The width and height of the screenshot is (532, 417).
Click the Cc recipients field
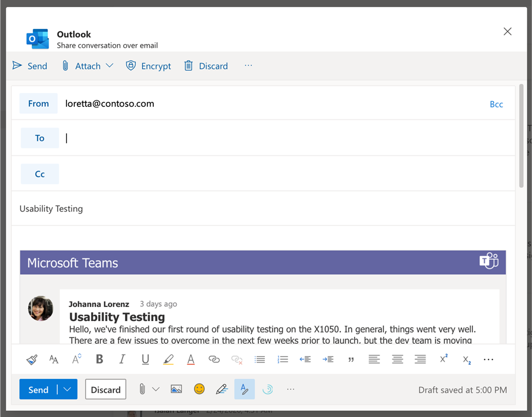tap(286, 174)
